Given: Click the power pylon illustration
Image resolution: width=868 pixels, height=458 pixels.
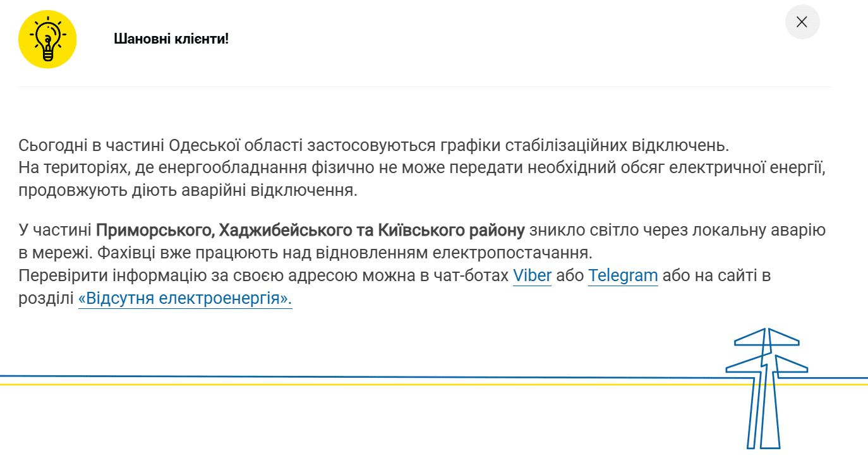Looking at the screenshot, I should [x=766, y=385].
